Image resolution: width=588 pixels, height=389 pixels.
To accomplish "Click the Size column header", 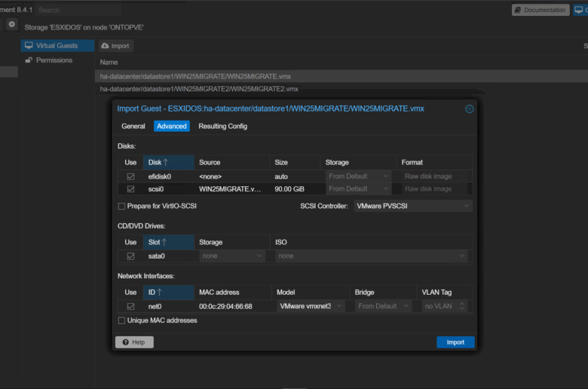I will tap(295, 162).
